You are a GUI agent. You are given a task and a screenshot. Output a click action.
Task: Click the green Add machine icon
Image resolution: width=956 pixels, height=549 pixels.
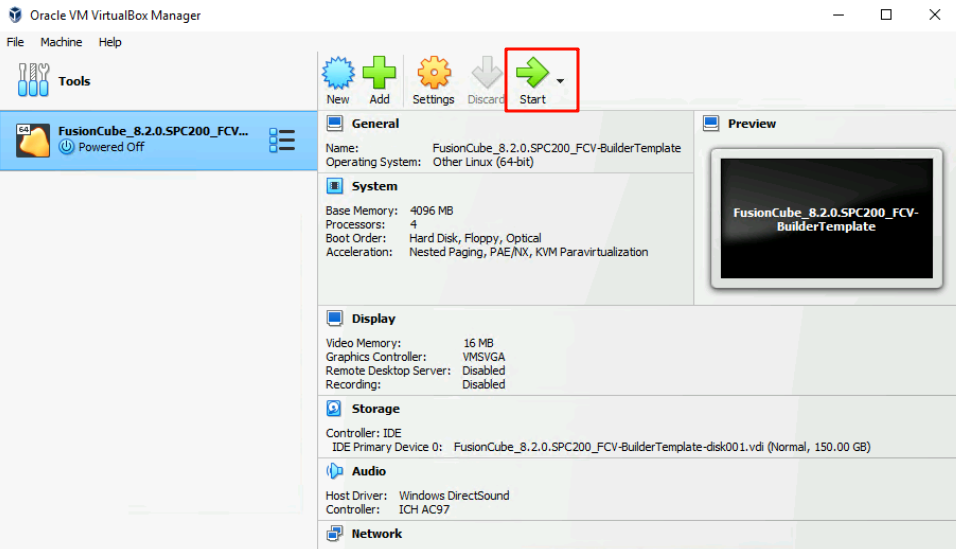[x=379, y=74]
